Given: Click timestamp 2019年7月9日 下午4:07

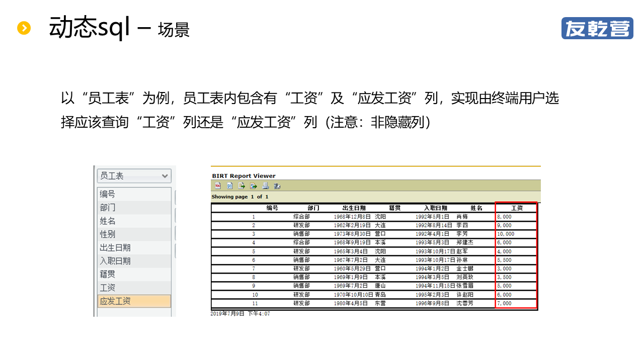Looking at the screenshot, I should 240,313.
